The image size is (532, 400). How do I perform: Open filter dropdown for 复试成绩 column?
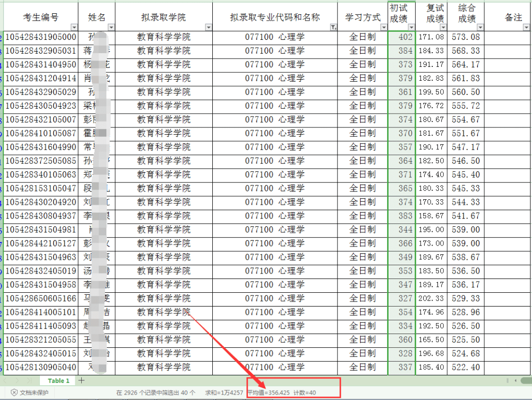pyautogui.click(x=443, y=27)
